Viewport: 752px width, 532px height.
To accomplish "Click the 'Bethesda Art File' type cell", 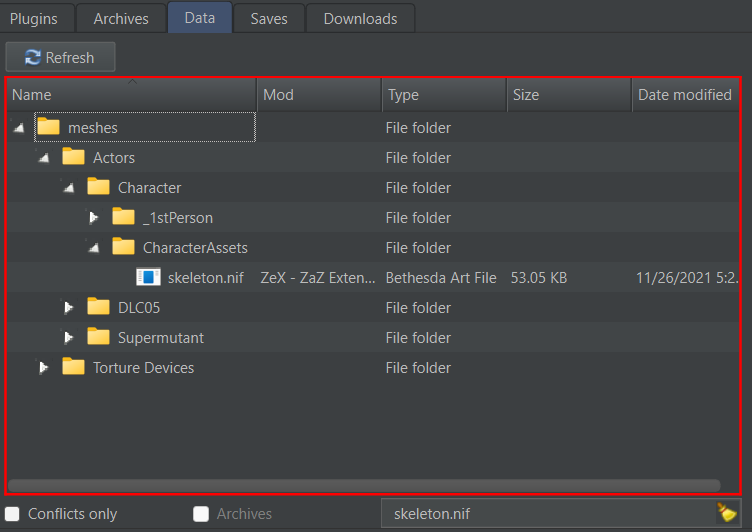I will [x=441, y=278].
